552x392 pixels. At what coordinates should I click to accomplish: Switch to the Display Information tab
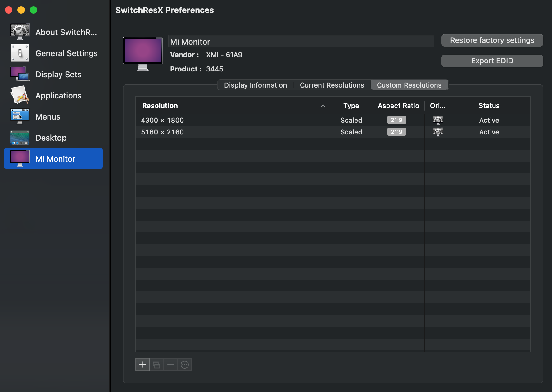tap(255, 85)
